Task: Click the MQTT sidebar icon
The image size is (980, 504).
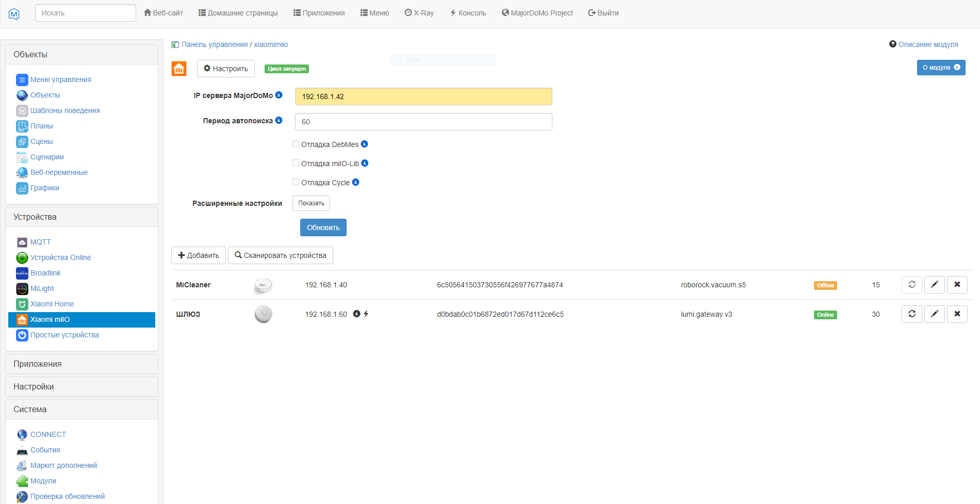Action: 22,242
